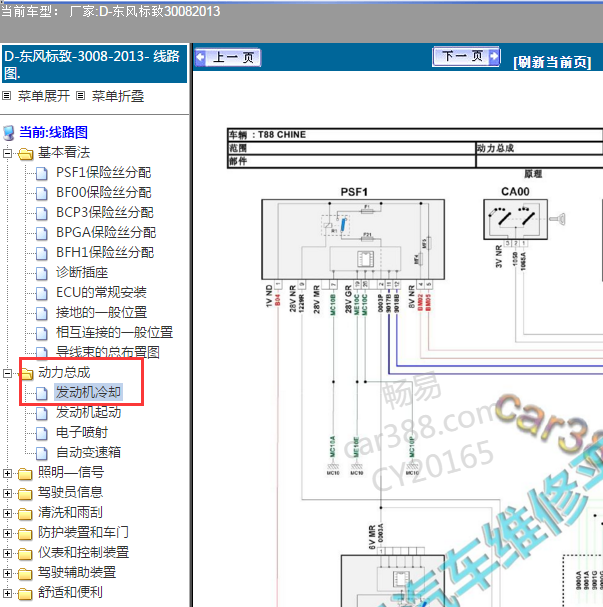Click page icon next to PSF1保险丝分配
This screenshot has width=603, height=607.
42,173
